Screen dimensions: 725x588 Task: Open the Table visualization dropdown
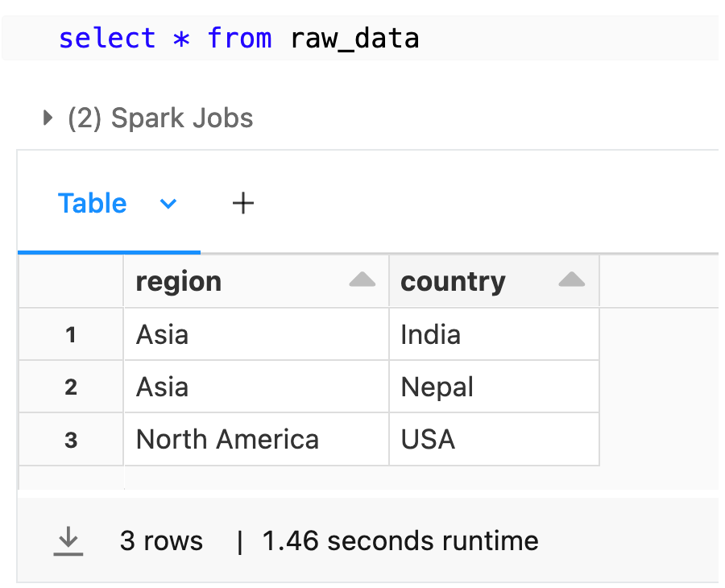[x=168, y=205]
